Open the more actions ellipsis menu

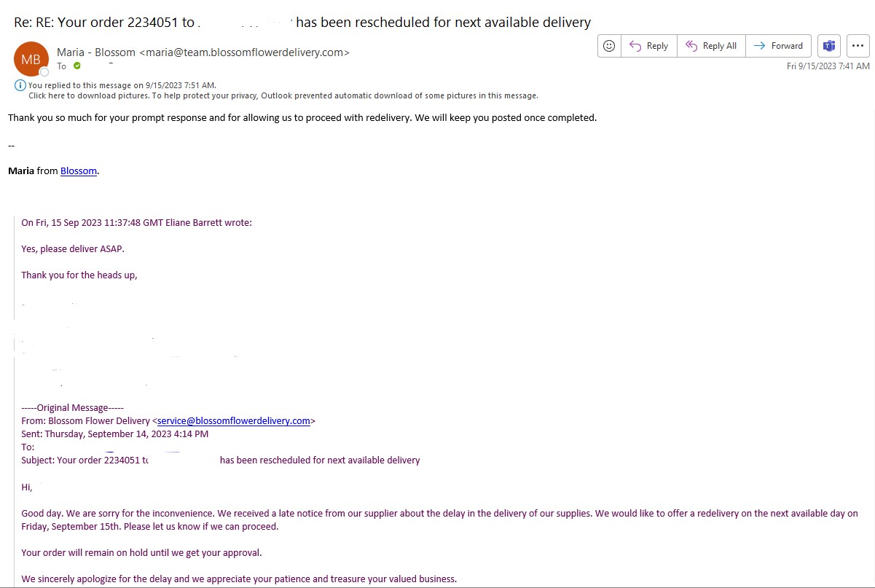point(858,46)
